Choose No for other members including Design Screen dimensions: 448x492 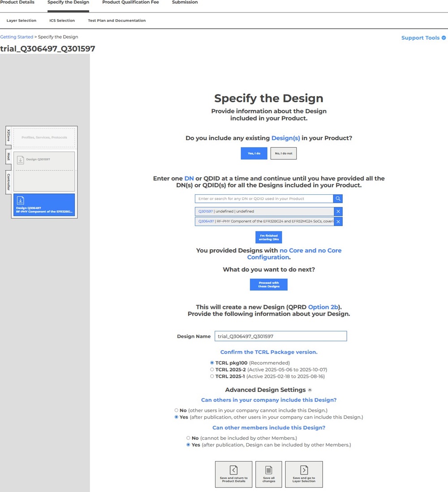(x=188, y=438)
